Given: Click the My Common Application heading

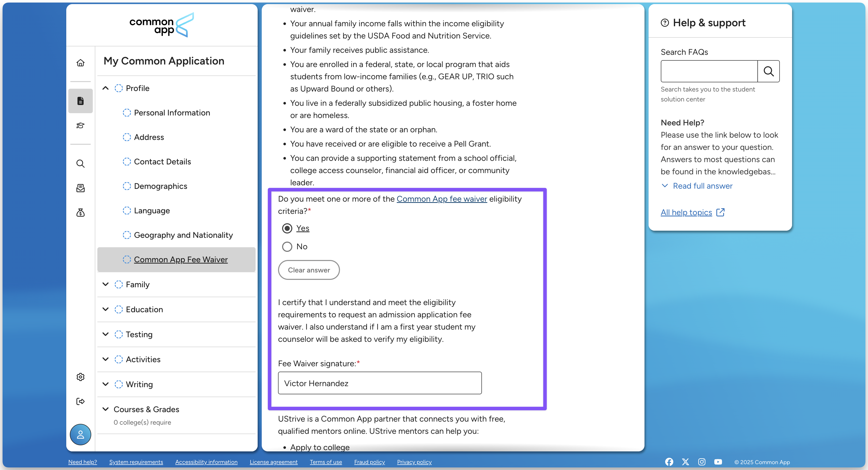Looking at the screenshot, I should [x=164, y=61].
